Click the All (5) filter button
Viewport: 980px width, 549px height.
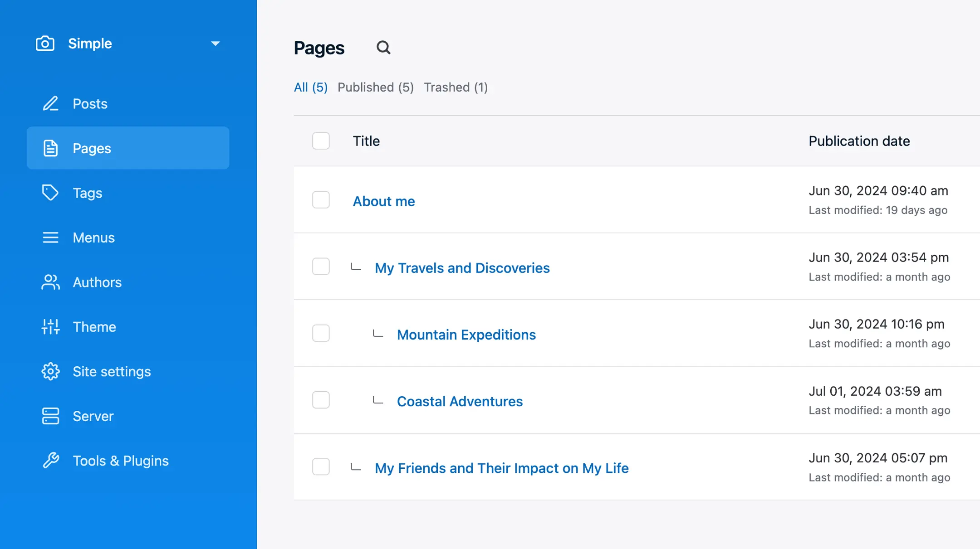tap(310, 87)
